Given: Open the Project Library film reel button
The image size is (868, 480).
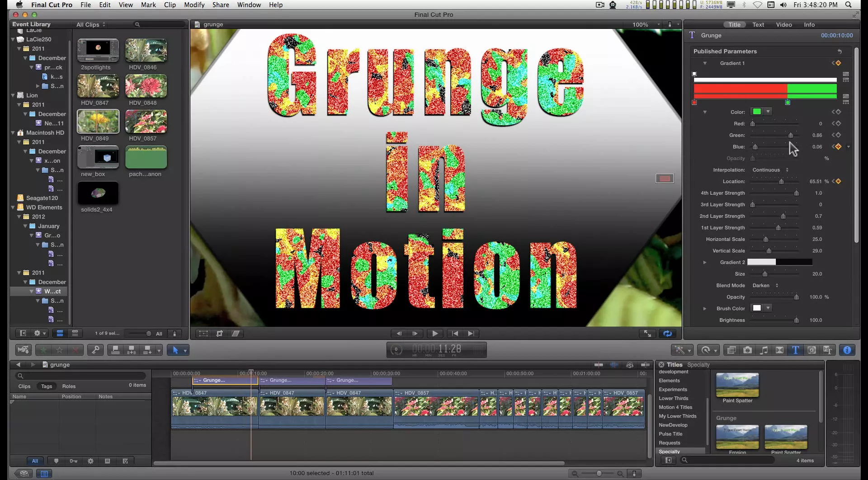Looking at the screenshot, I should coord(24,474).
